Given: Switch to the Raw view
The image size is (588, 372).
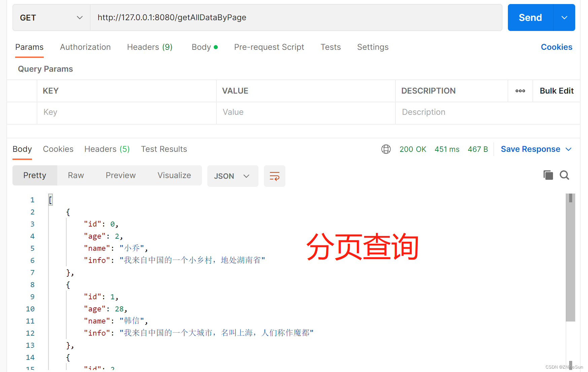Looking at the screenshot, I should [x=76, y=175].
